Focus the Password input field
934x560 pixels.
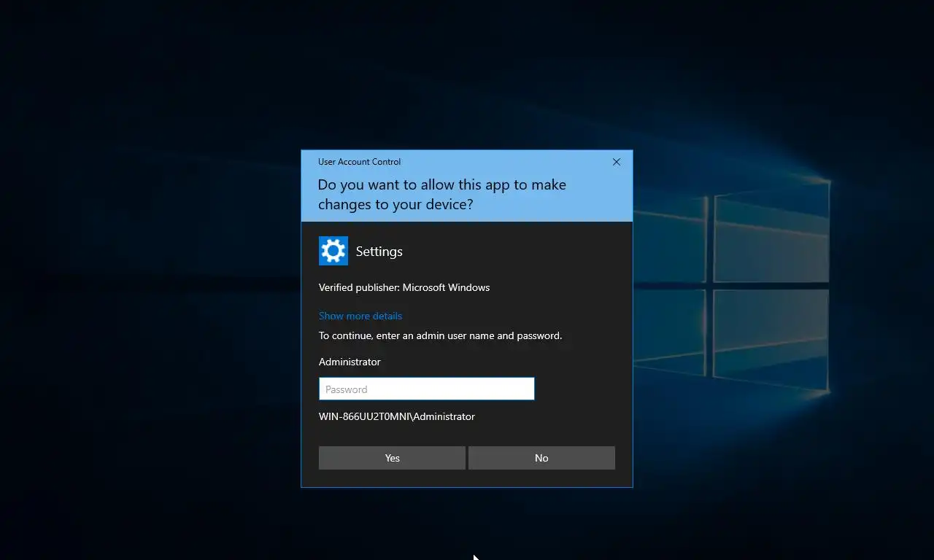427,389
